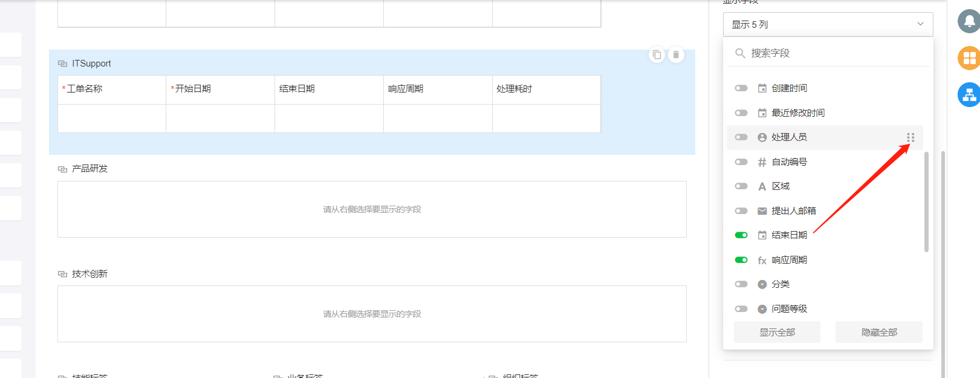Click the 显示全部 button

777,333
